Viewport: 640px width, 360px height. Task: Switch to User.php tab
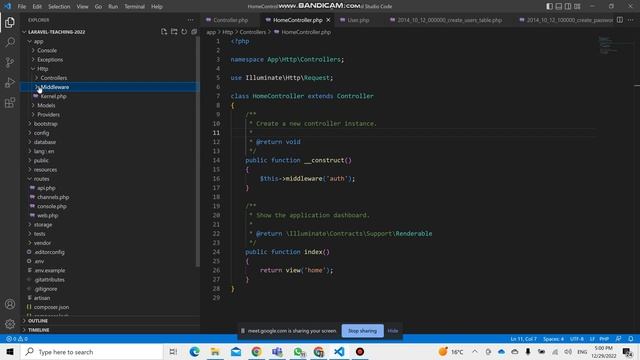tap(358, 20)
